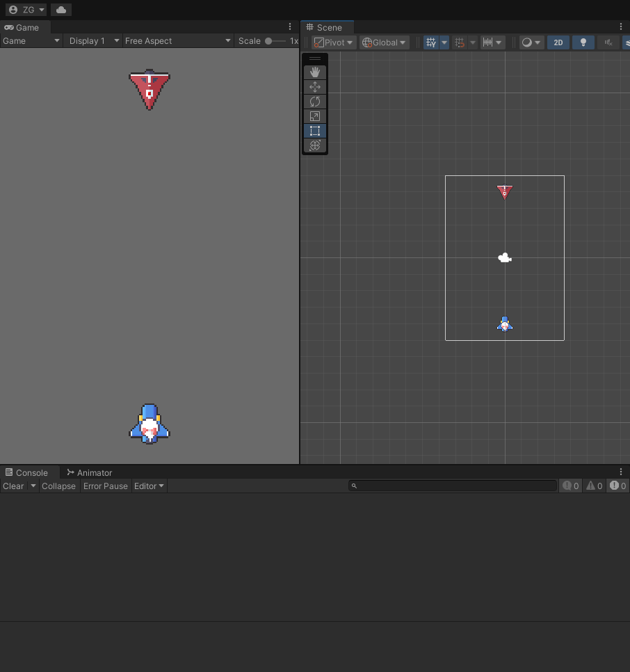Open the Clear options arrow in Console
The width and height of the screenshot is (630, 672).
click(33, 486)
